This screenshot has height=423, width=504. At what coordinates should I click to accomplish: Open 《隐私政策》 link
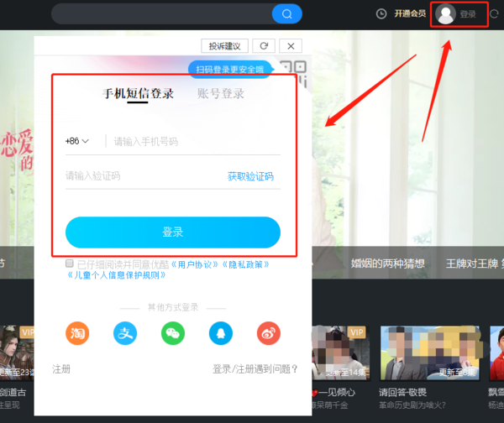click(245, 264)
